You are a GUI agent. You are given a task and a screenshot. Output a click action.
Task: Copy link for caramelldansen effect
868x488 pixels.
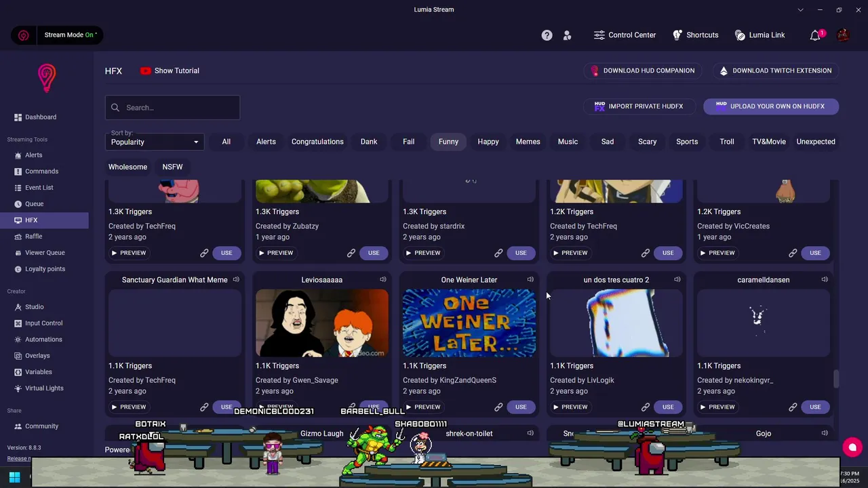(x=793, y=407)
